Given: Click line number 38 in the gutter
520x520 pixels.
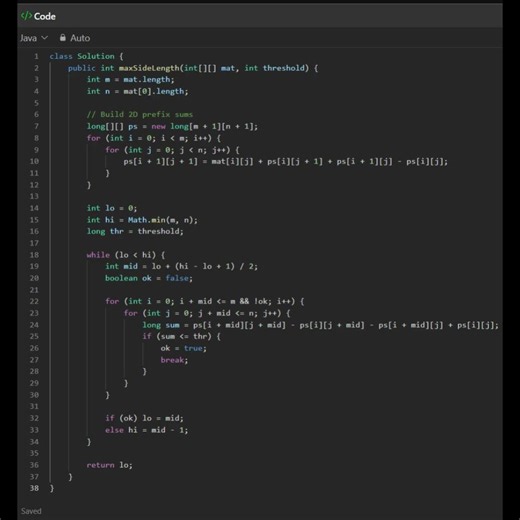Looking at the screenshot, I should pos(34,488).
